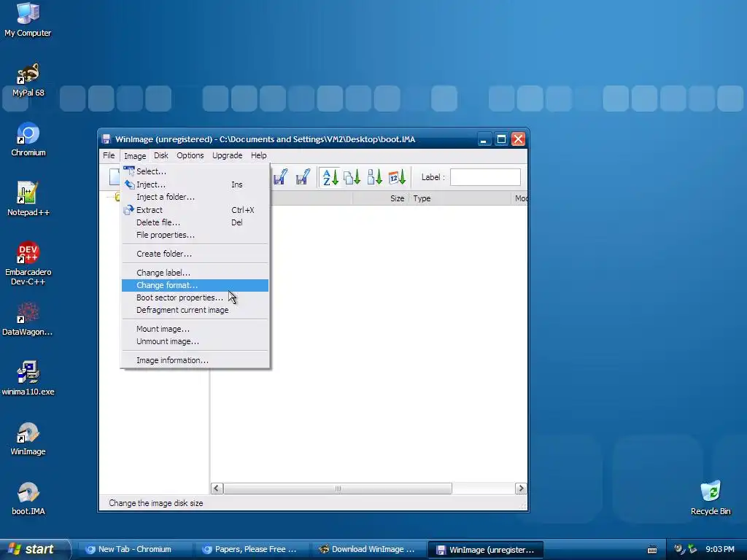Open the Disk menu
The height and width of the screenshot is (560, 747).
[161, 155]
